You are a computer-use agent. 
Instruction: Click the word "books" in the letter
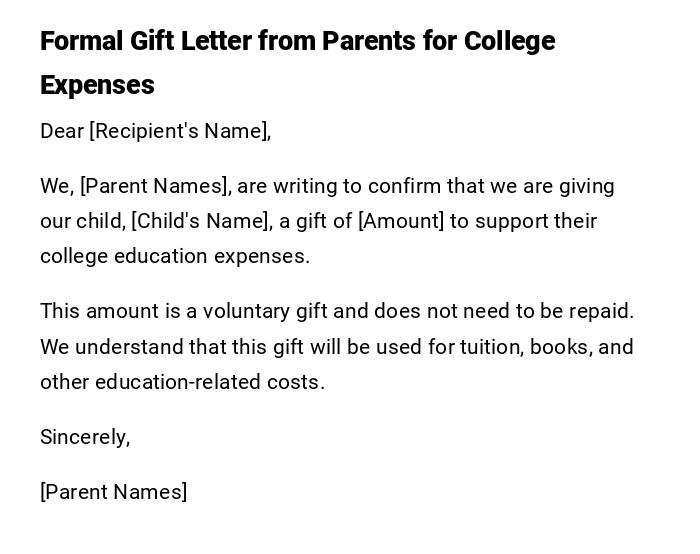558,347
